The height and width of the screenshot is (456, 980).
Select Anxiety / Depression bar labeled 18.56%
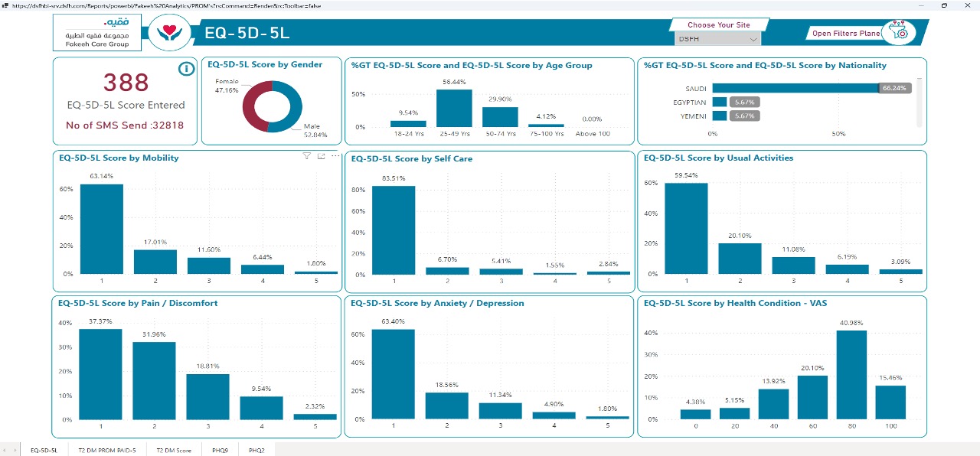coord(447,406)
